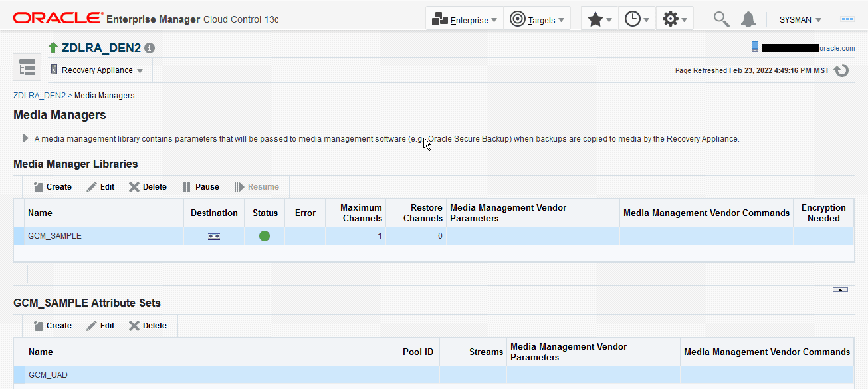Click the three-dot accessibility menu icon
Image resolution: width=868 pixels, height=389 pixels.
[847, 19]
